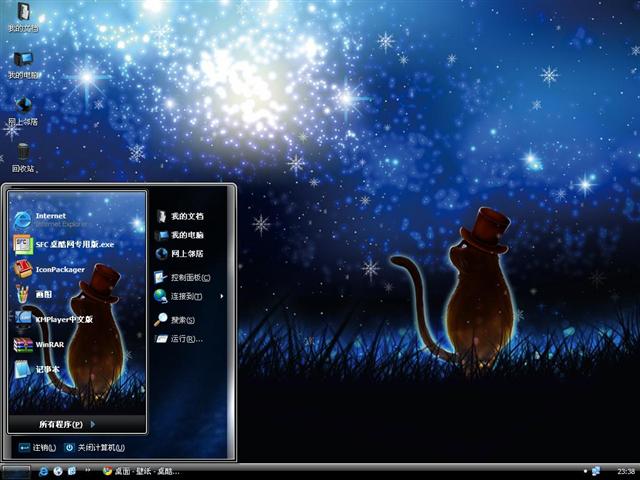Click the second quick launch globe icon
This screenshot has height=480, width=640.
pos(58,471)
